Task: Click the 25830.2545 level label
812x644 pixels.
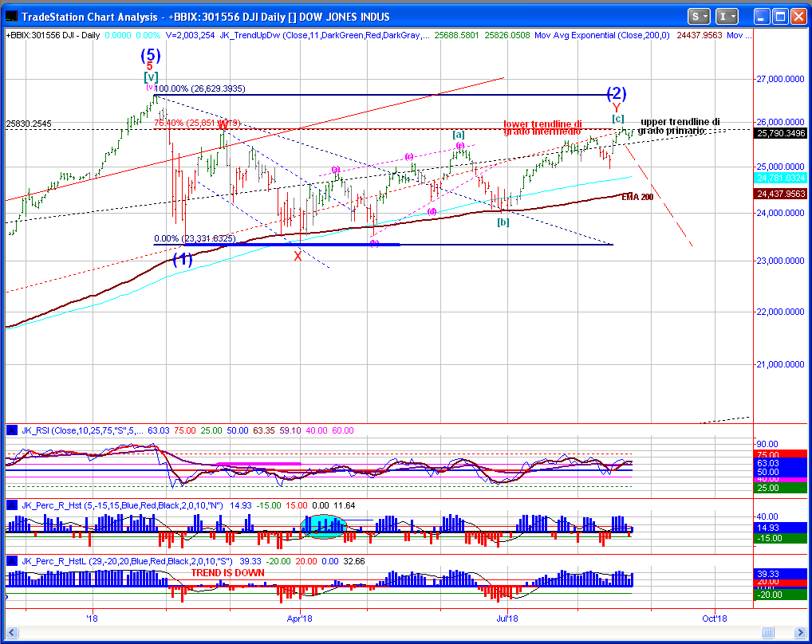Action: tap(29, 124)
